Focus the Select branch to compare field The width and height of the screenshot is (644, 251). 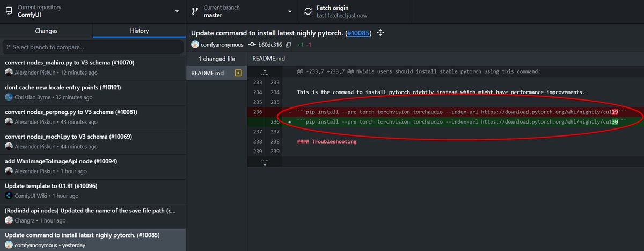point(93,47)
